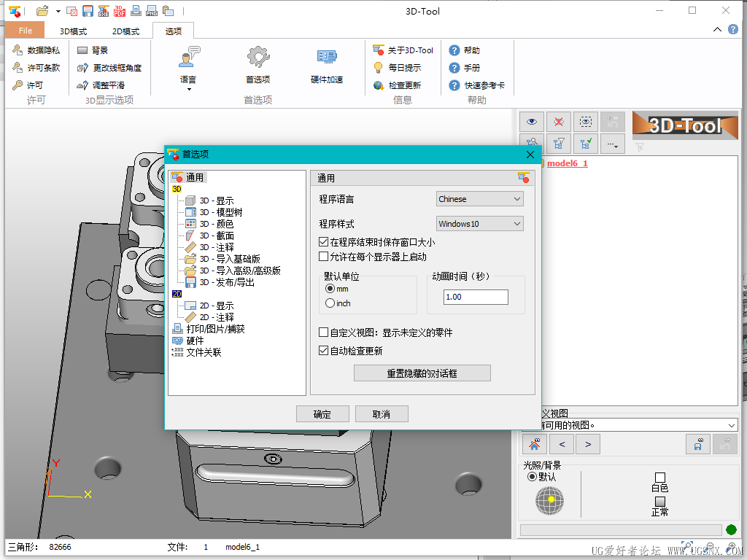Select 3D - 显示 in preferences tree
This screenshot has height=560, width=747.
(x=209, y=201)
